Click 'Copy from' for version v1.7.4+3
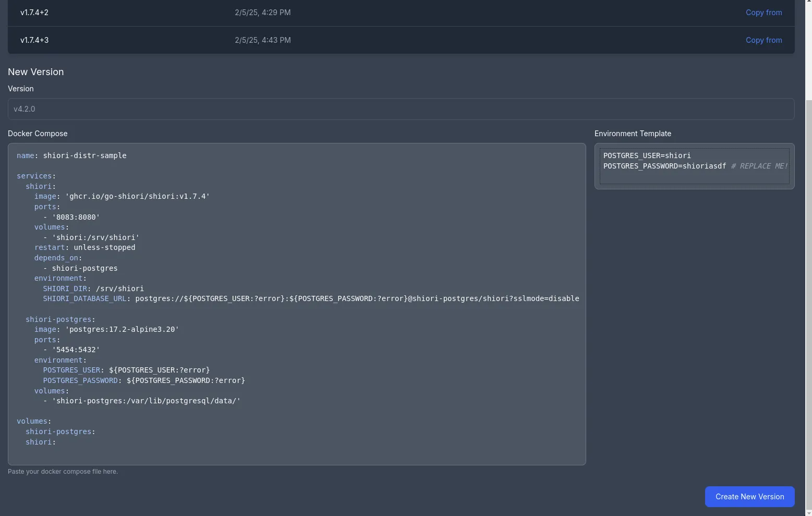The height and width of the screenshot is (516, 812). (763, 40)
